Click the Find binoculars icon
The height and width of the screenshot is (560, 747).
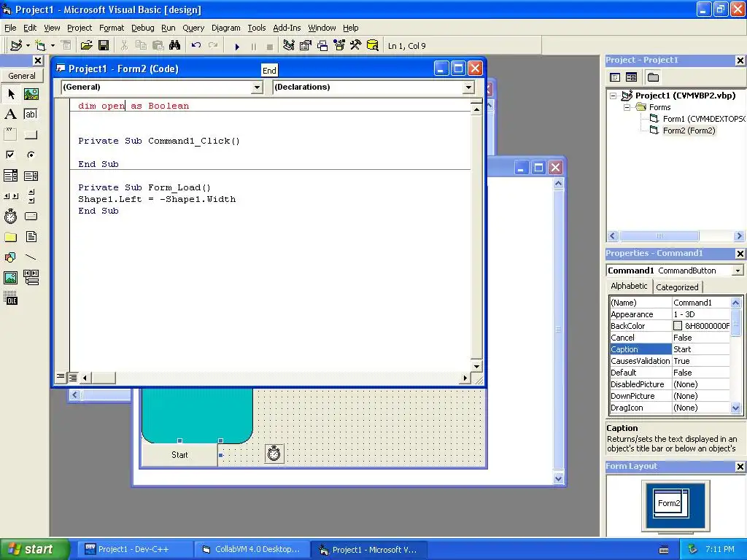pos(175,46)
